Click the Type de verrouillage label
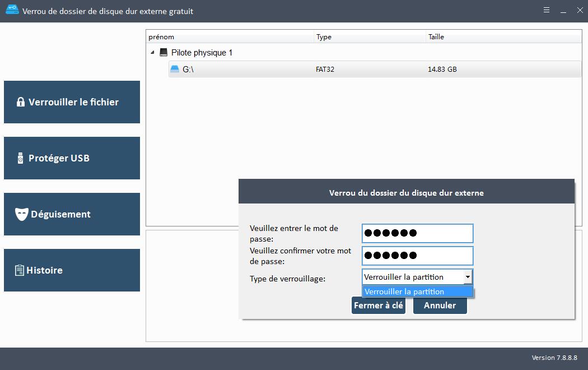The image size is (588, 370). click(288, 279)
